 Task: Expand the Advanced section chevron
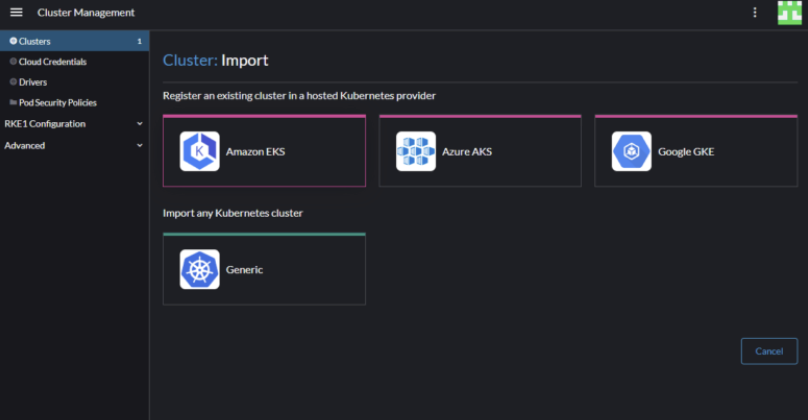point(140,145)
